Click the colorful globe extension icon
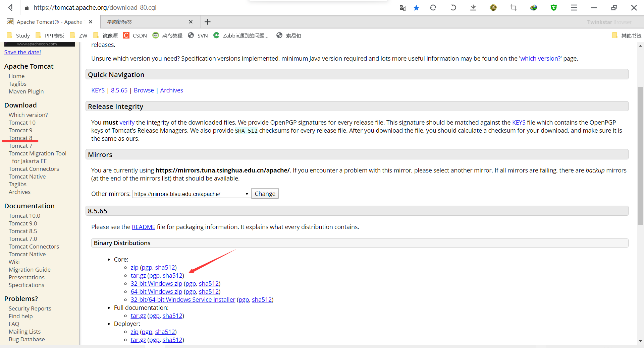 [534, 7]
